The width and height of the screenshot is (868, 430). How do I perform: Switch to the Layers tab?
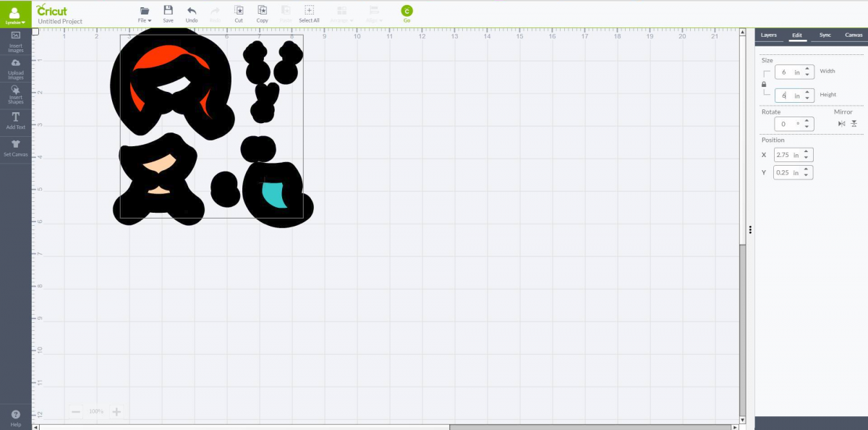tap(769, 35)
